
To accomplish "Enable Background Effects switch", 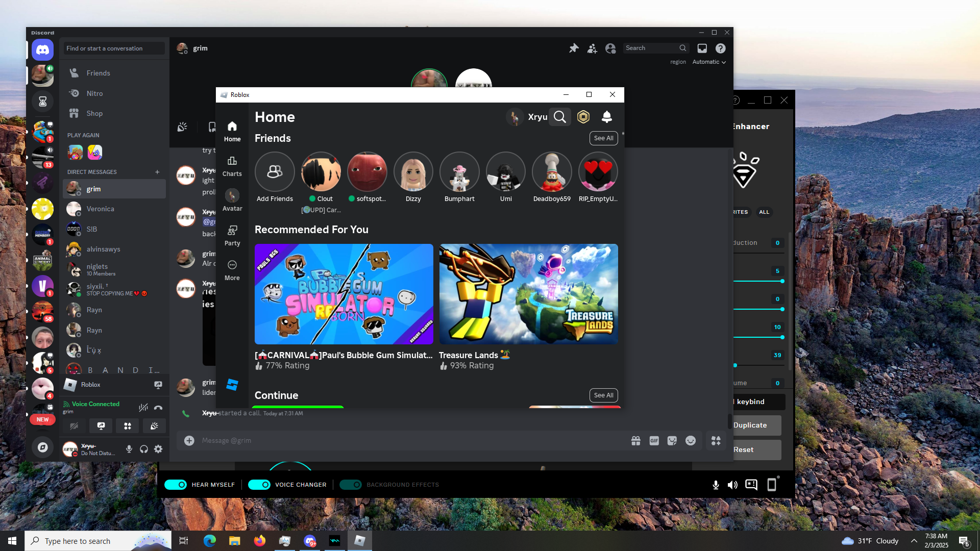I will 351,485.
